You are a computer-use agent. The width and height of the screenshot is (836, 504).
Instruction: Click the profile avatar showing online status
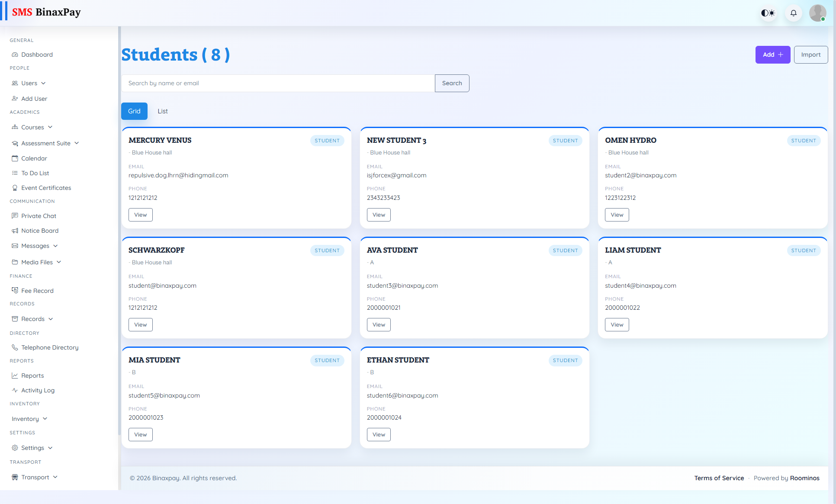817,13
